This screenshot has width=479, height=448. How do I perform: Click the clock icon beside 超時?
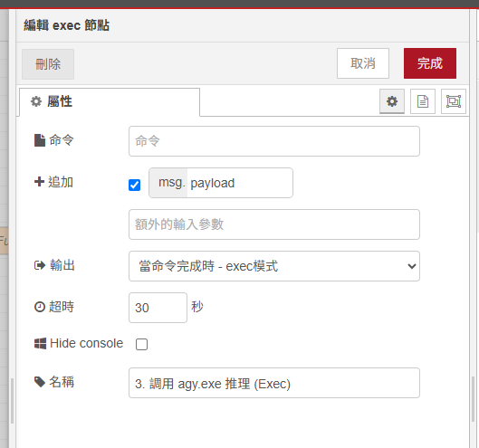(x=40, y=307)
